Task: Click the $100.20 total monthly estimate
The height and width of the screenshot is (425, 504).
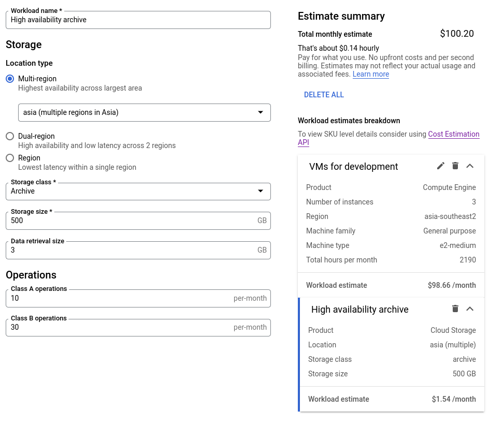Action: (457, 34)
